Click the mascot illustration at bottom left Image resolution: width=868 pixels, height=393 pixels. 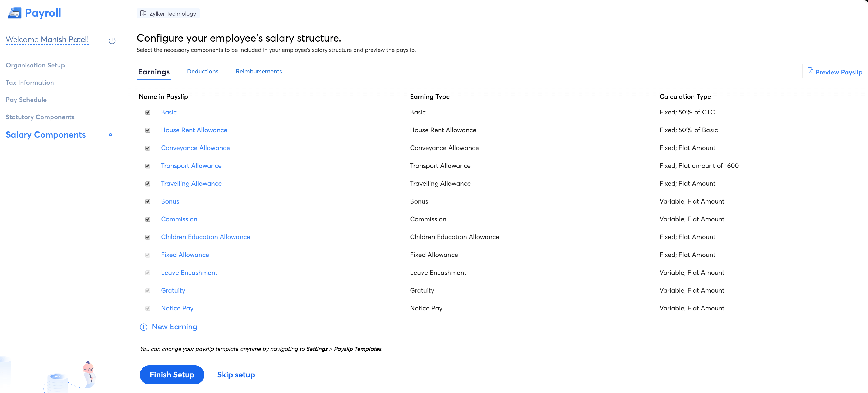(x=89, y=374)
